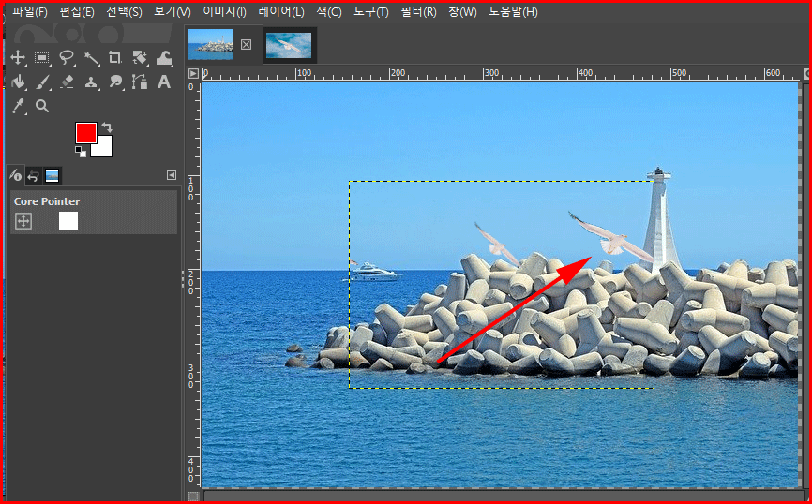The width and height of the screenshot is (812, 504).
Task: Open the 도움말(H) menu
Action: pyautogui.click(x=513, y=12)
